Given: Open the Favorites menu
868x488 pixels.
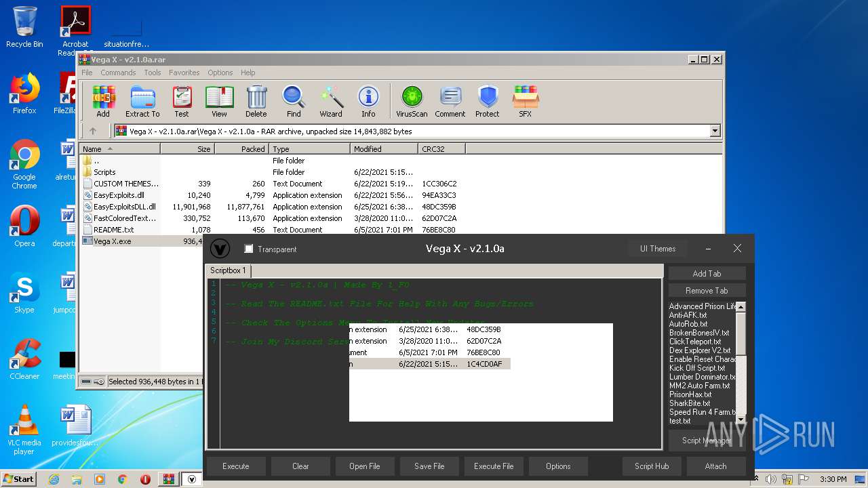Looking at the screenshot, I should coord(184,73).
